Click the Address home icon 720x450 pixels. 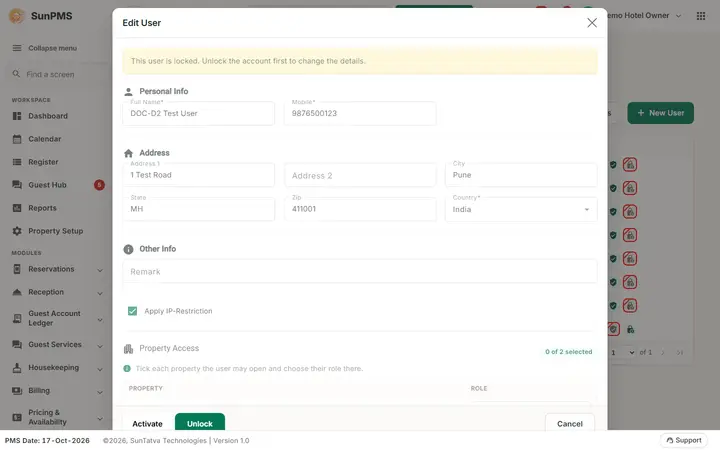click(x=129, y=153)
